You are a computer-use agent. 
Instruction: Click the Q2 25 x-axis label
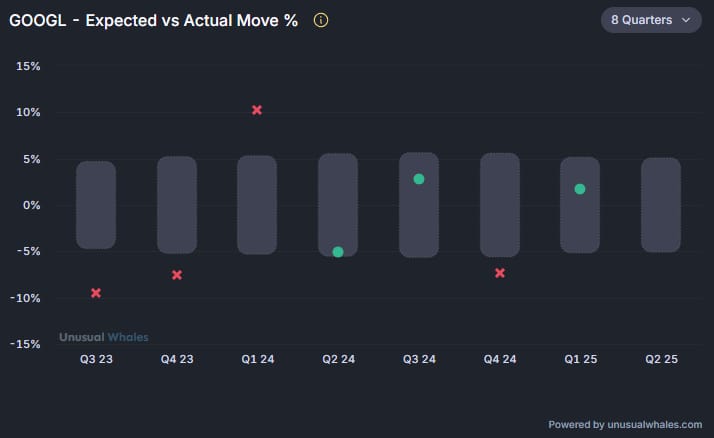tap(661, 358)
